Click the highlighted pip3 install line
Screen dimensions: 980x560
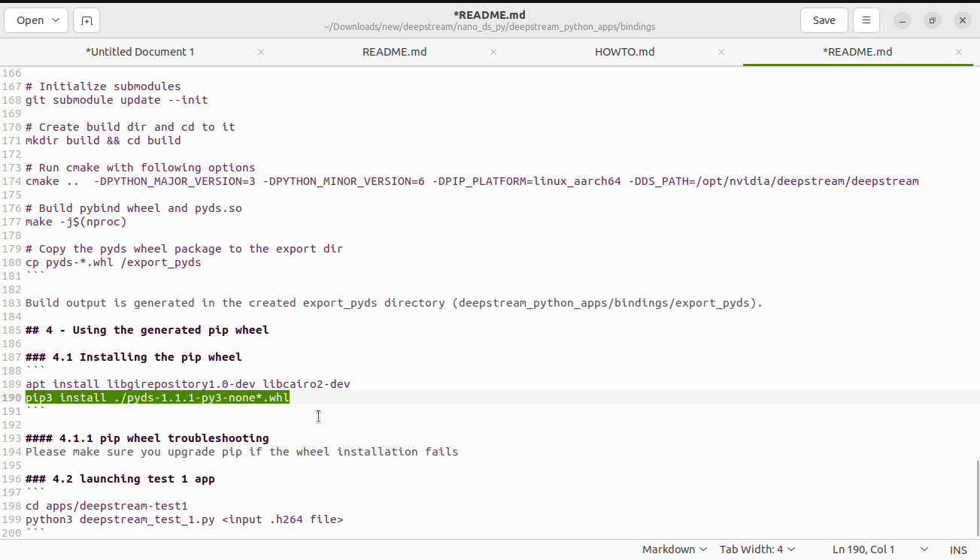(x=156, y=397)
